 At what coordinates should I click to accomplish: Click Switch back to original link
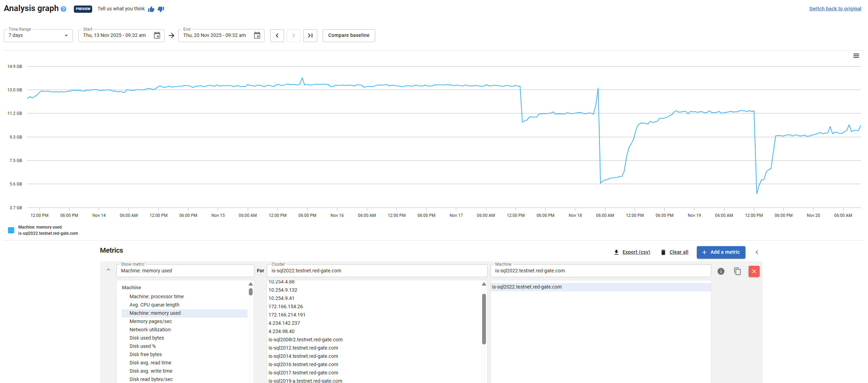835,9
